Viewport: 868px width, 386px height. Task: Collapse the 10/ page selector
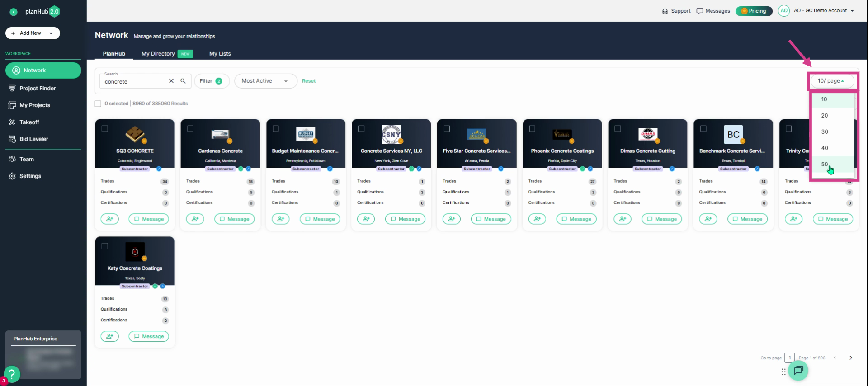pos(832,81)
